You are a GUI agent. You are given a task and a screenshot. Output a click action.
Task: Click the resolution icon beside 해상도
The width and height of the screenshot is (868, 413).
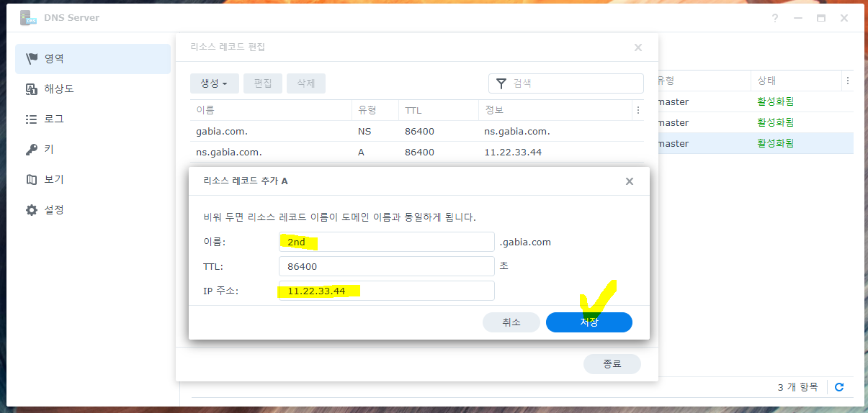(32, 89)
